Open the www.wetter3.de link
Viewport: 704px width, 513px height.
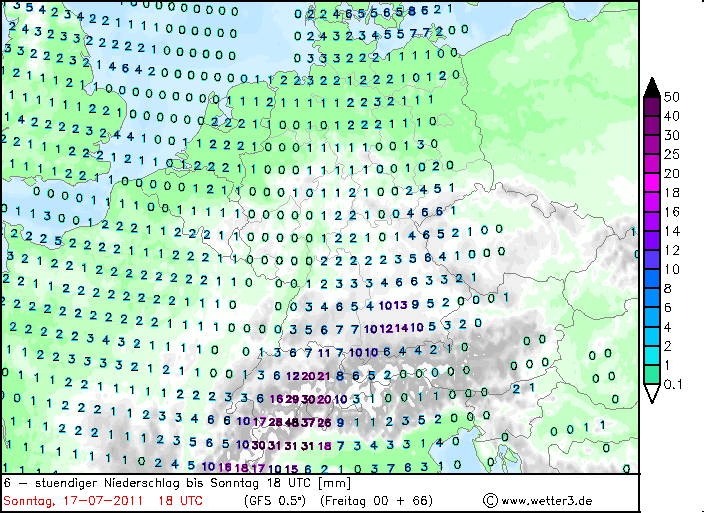coord(546,501)
